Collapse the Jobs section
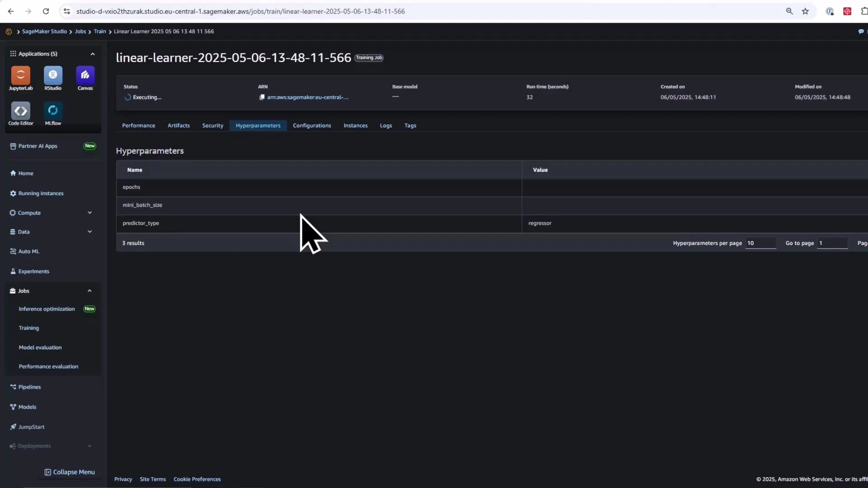Screen dimensions: 868x488 pos(89,291)
